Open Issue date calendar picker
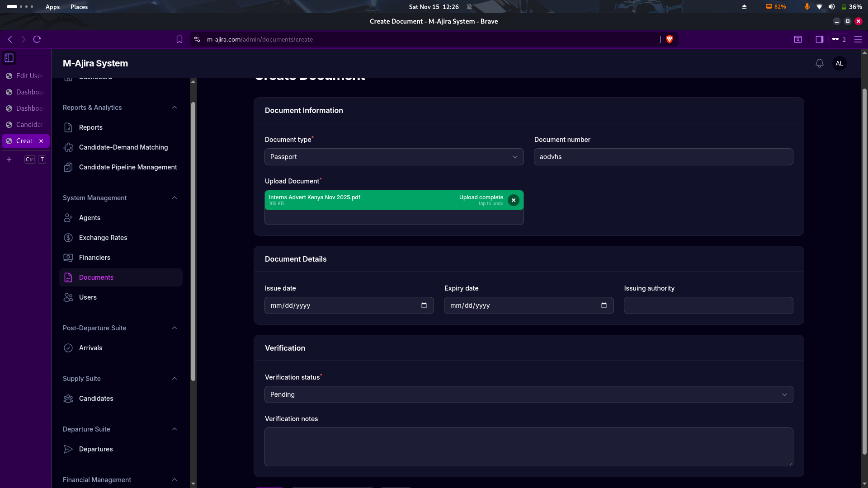Viewport: 868px width, 488px height. (424, 305)
